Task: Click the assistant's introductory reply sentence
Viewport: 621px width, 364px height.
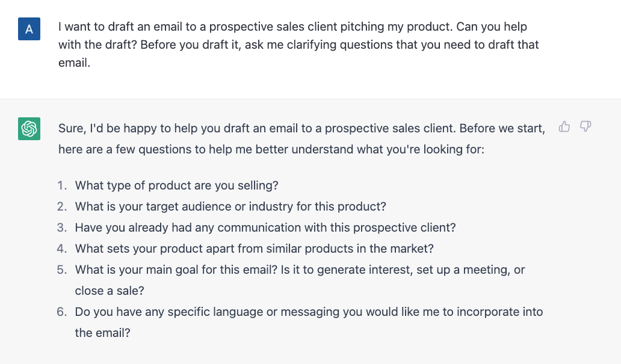Action: pos(302,138)
